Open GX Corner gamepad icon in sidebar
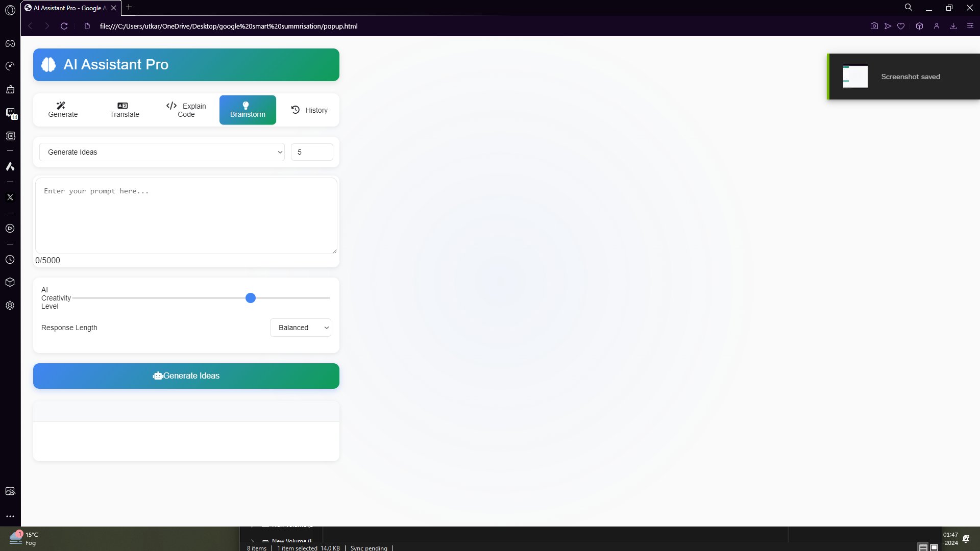Image resolution: width=980 pixels, height=551 pixels. (10, 43)
